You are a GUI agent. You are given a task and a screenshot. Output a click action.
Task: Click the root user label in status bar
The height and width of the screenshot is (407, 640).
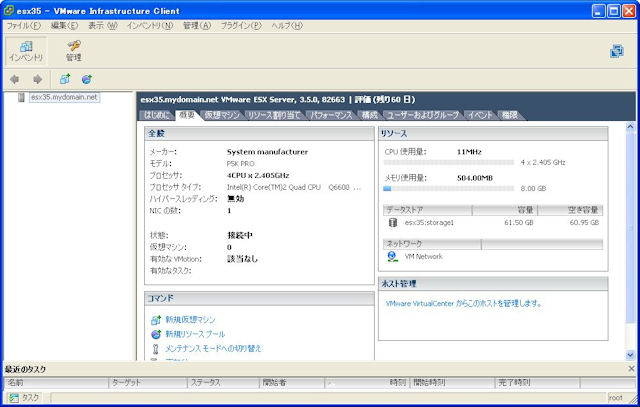616,398
